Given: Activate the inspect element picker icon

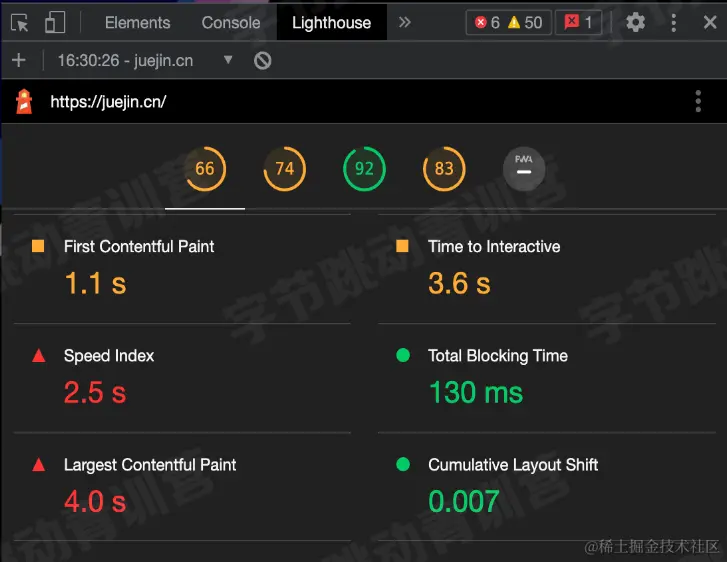Looking at the screenshot, I should [19, 22].
